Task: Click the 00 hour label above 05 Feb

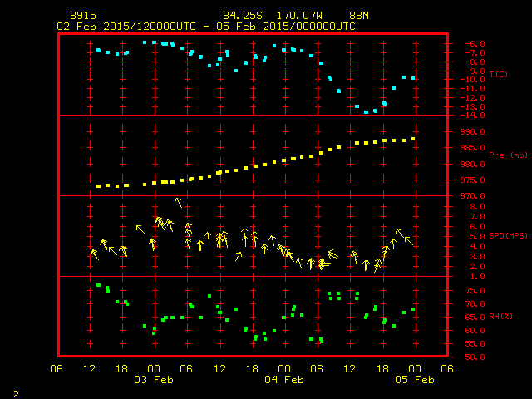Action: click(x=415, y=369)
